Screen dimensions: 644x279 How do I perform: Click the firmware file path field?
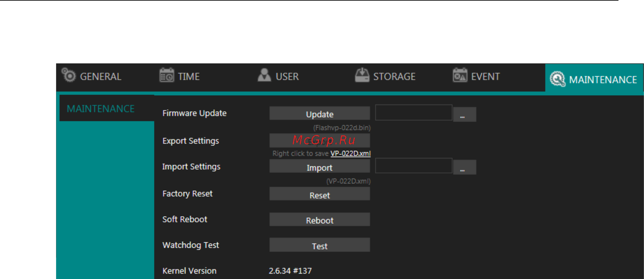pyautogui.click(x=414, y=112)
